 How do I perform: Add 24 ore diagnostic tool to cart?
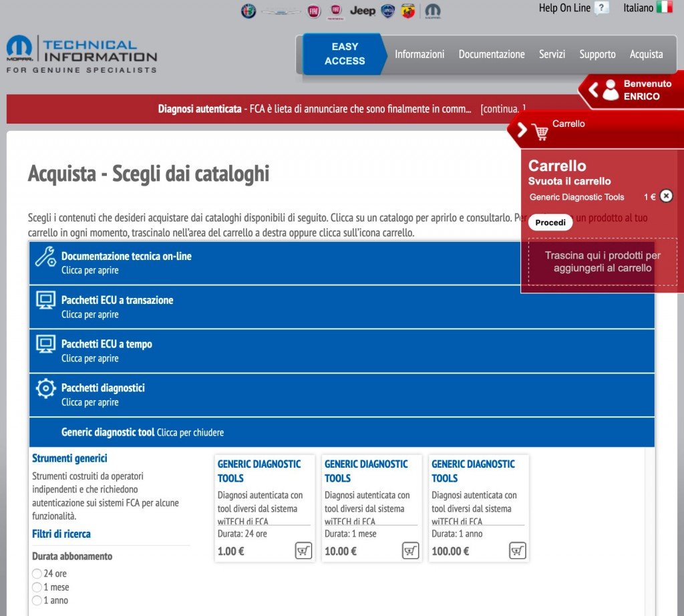pos(303,551)
